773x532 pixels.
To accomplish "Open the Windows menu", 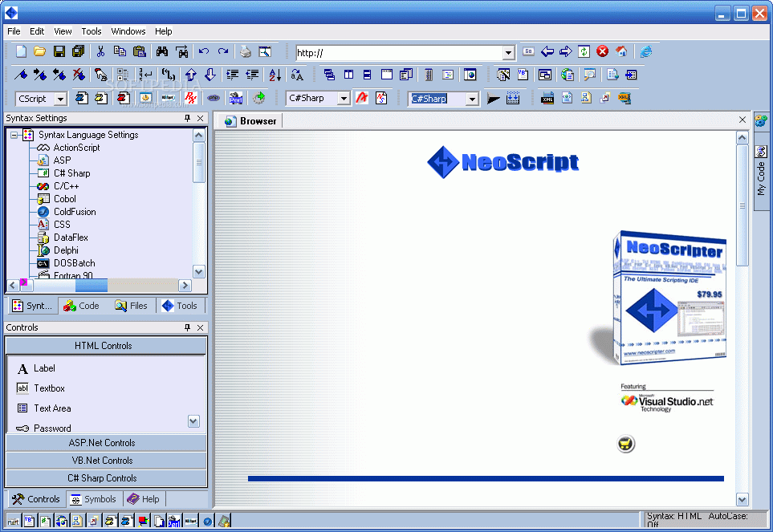I will tap(128, 31).
